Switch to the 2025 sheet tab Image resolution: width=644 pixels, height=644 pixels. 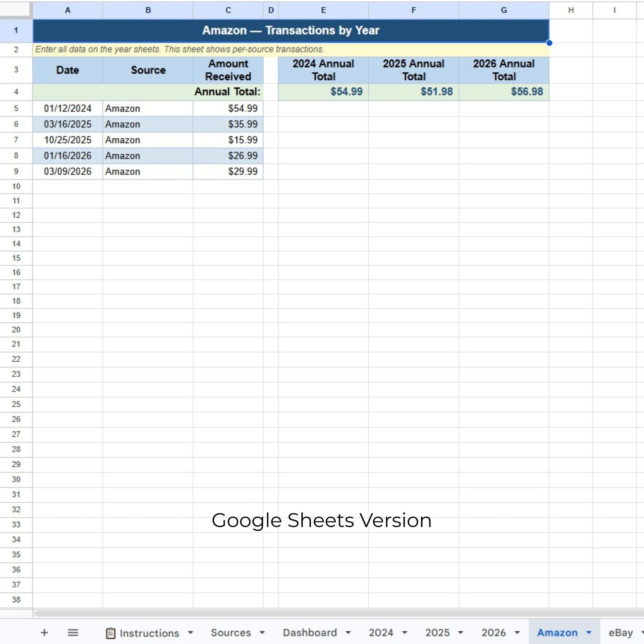(x=437, y=632)
